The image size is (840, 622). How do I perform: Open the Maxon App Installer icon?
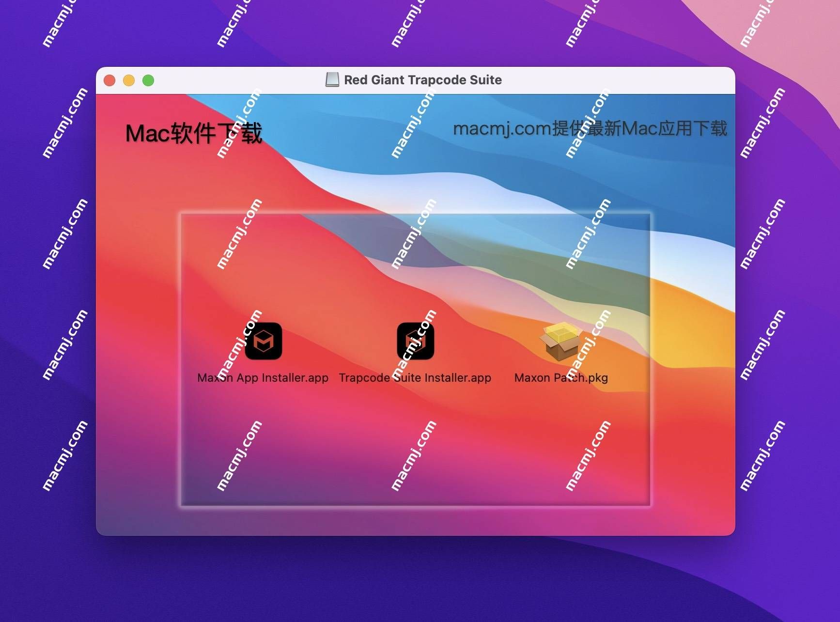tap(263, 341)
